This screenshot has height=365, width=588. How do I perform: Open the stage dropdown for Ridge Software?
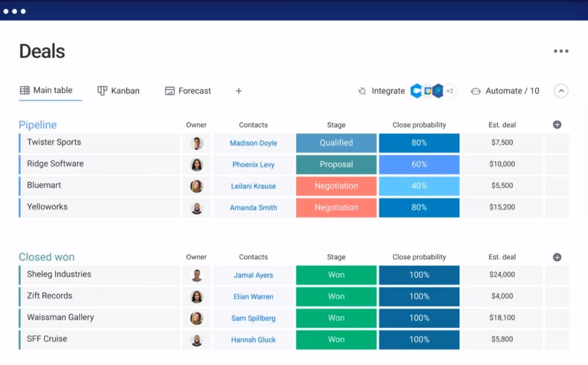tap(336, 164)
